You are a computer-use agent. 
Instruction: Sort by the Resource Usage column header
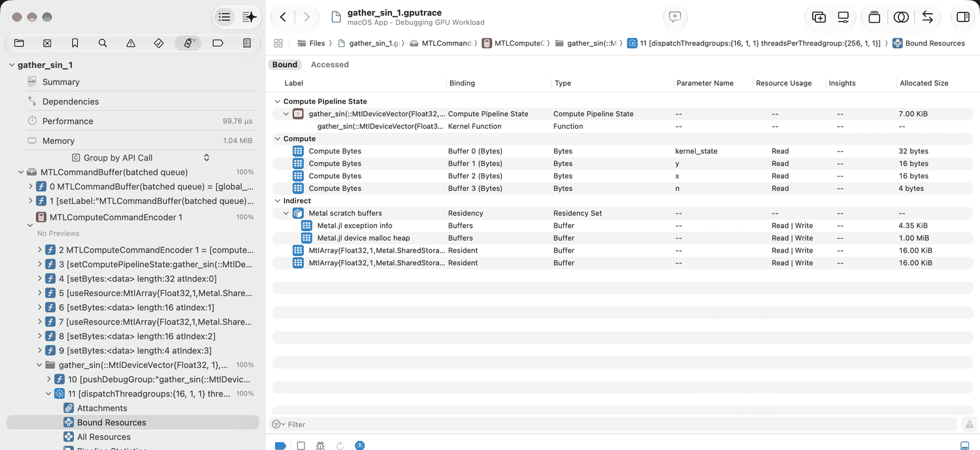coord(783,83)
